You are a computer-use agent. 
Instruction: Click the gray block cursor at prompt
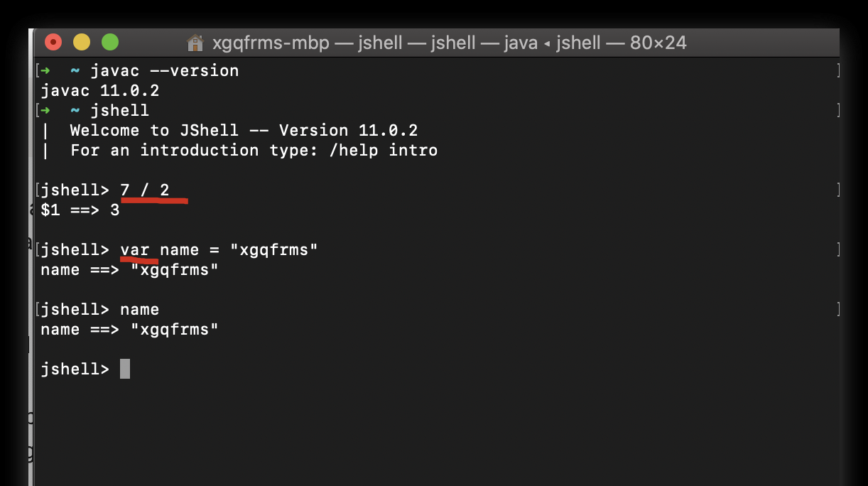coord(125,369)
